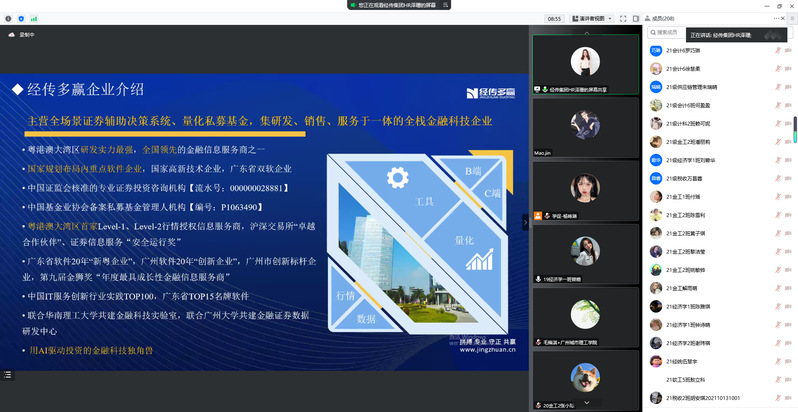Click muted mic icon for 21软工5班敖立科
798x412 pixels.
pos(778,379)
